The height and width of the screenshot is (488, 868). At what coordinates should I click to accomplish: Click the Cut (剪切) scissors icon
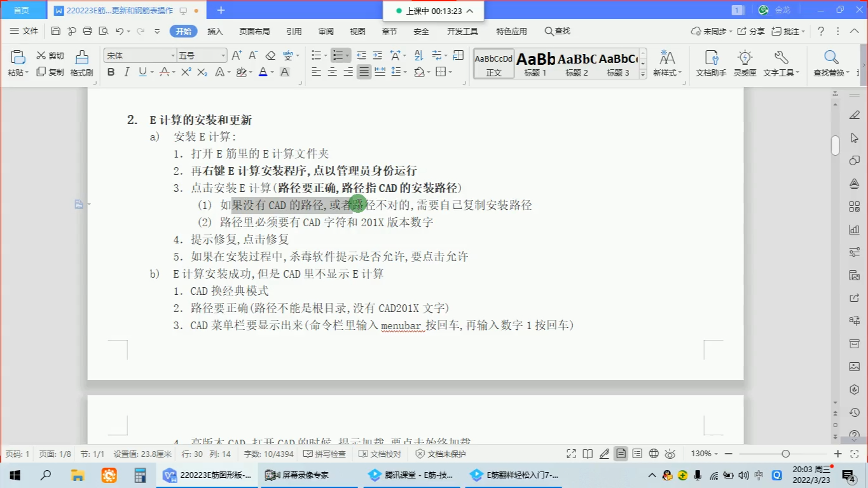pyautogui.click(x=41, y=56)
